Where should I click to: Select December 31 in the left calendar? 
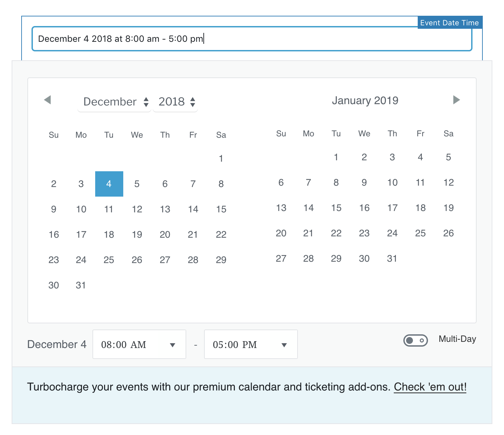click(x=81, y=285)
